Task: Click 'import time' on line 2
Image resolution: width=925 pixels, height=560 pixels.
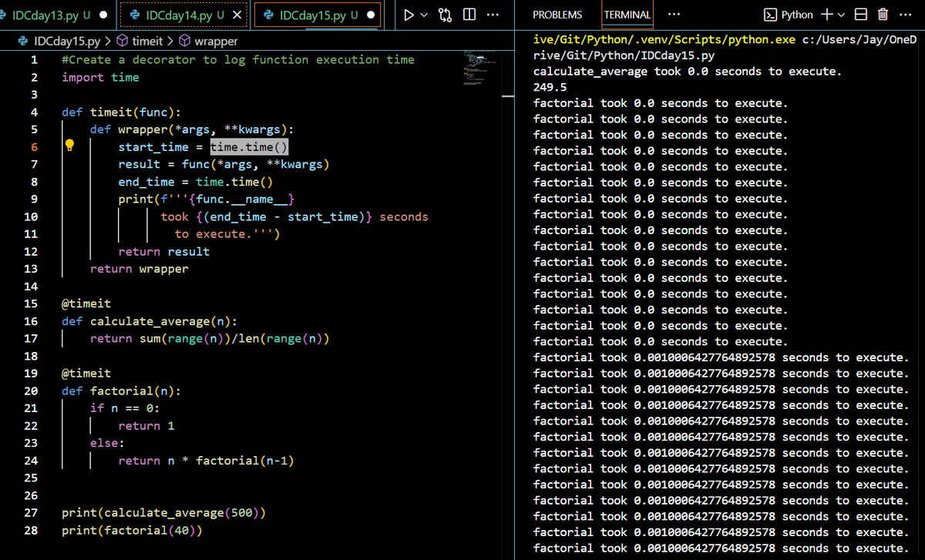Action: [100, 77]
